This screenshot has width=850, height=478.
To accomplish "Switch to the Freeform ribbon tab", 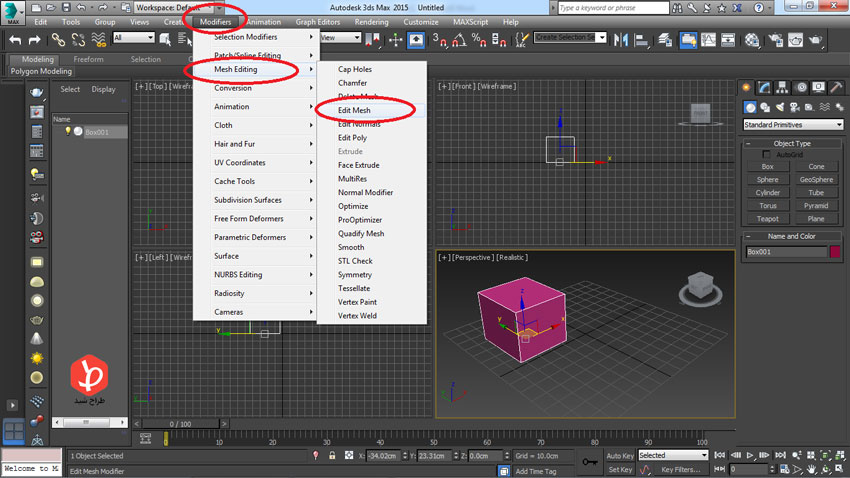I will tap(88, 60).
